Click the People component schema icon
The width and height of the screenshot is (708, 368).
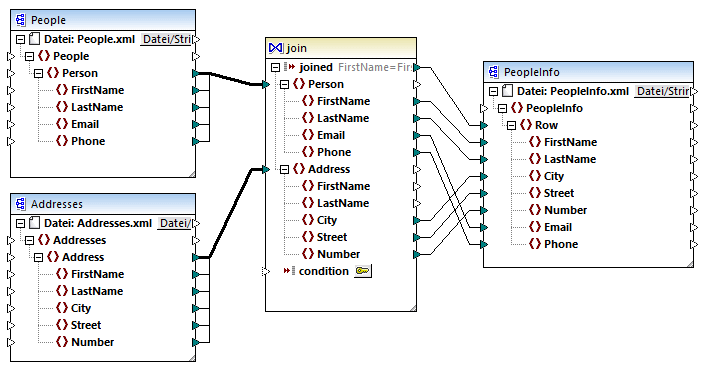click(x=21, y=20)
